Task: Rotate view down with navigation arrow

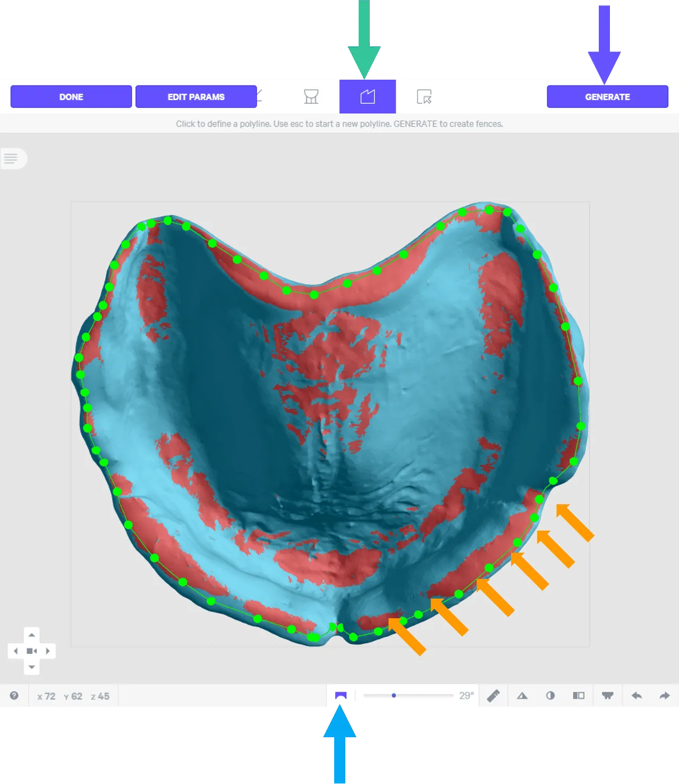Action: tap(32, 667)
